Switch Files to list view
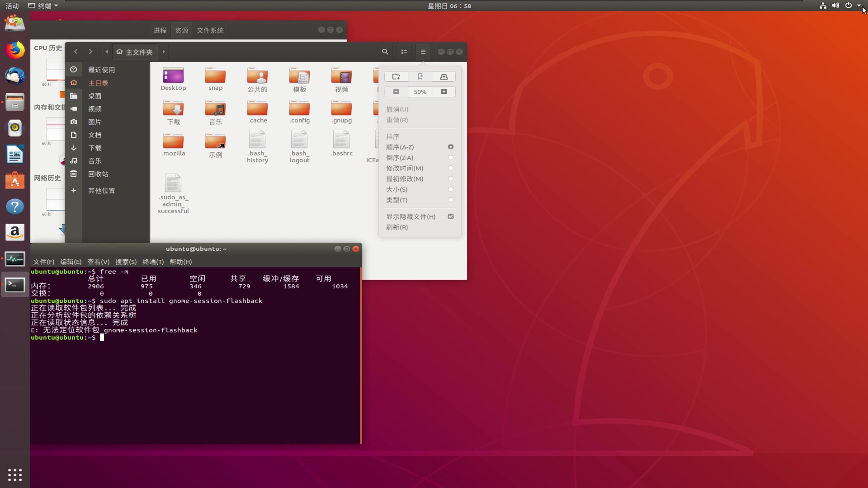Viewport: 868px width, 488px height. click(404, 52)
